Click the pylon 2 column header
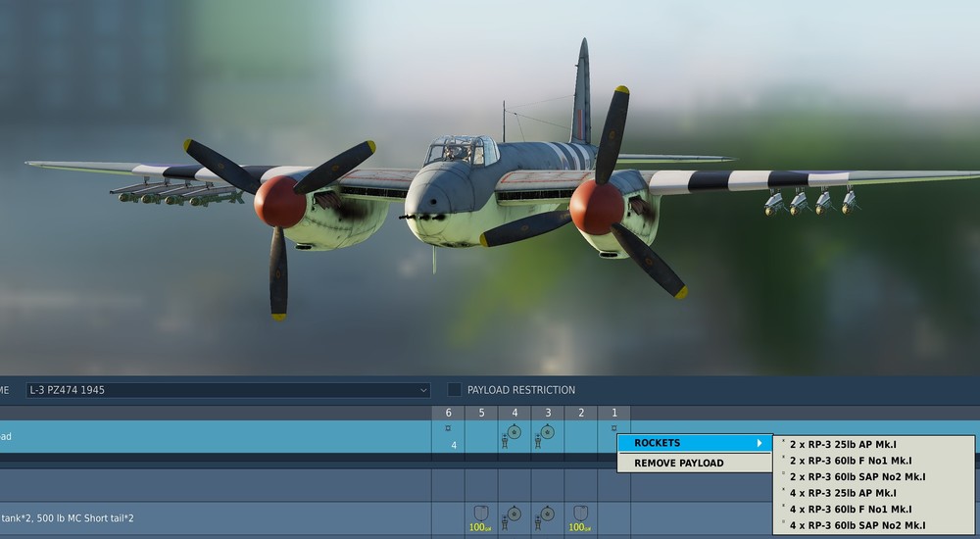The width and height of the screenshot is (980, 539). (x=580, y=413)
